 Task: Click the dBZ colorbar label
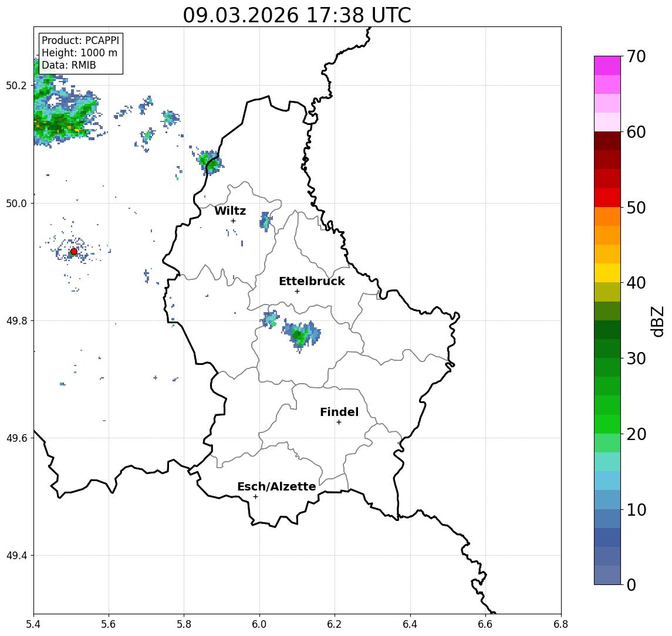pos(657,322)
